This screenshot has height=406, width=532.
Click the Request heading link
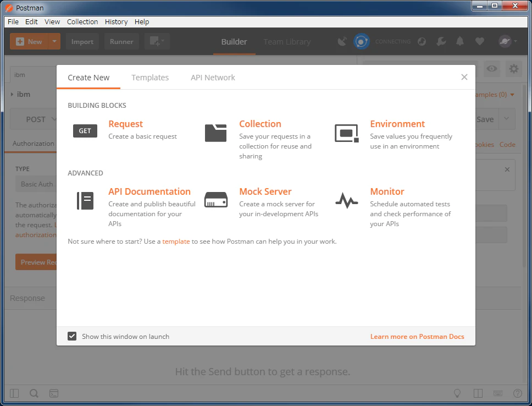click(125, 124)
